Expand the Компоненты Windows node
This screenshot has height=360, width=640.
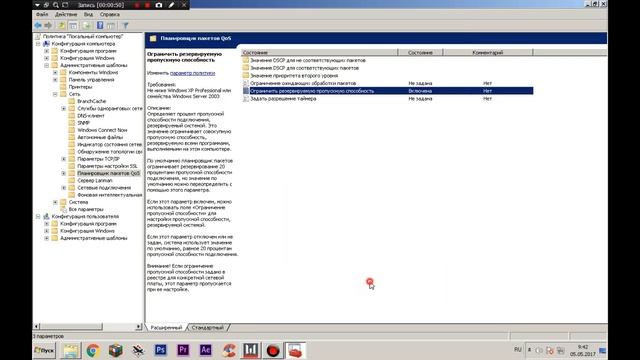coord(55,73)
